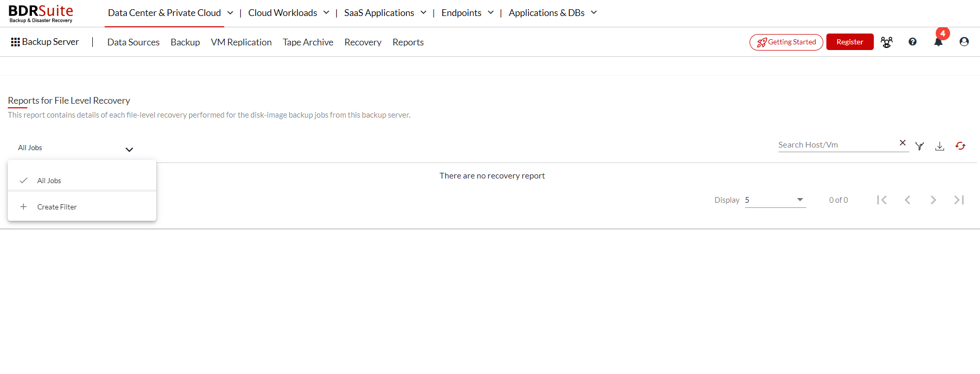The height and width of the screenshot is (374, 980).
Task: Open the Backup menu
Action: pyautogui.click(x=185, y=42)
